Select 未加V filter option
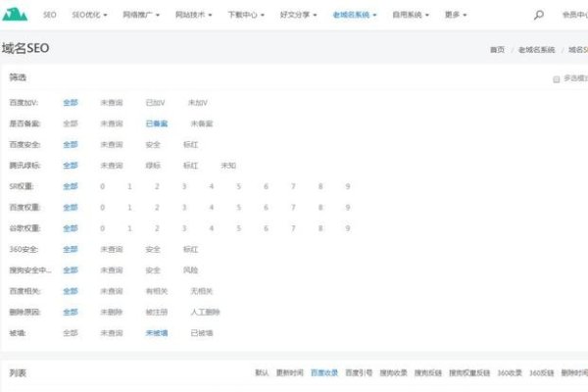Screen dimensions: 588x392 198,102
